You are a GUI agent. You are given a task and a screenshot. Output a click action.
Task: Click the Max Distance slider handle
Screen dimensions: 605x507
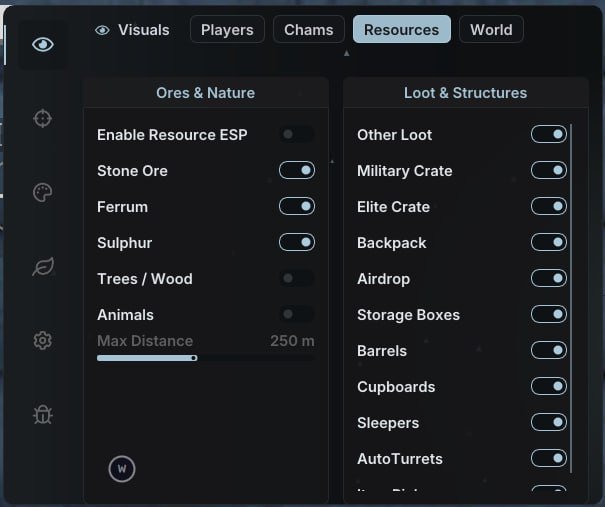(194, 358)
